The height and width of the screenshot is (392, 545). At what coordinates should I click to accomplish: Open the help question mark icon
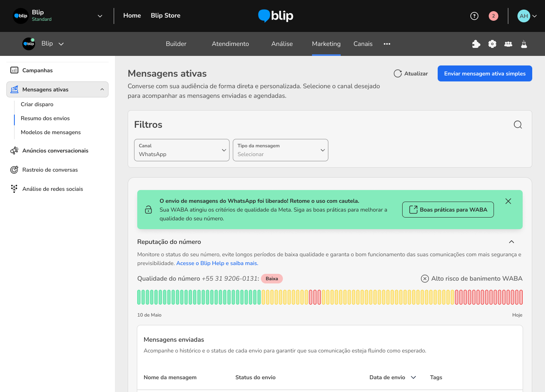pos(474,16)
